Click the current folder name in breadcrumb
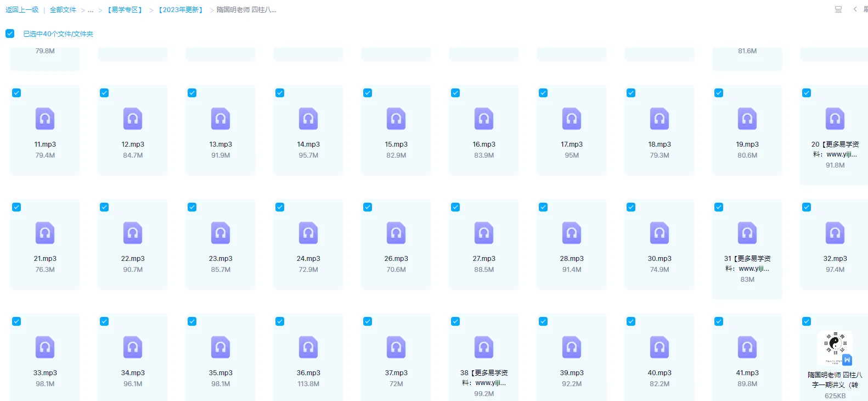This screenshot has height=401, width=868. [x=246, y=10]
